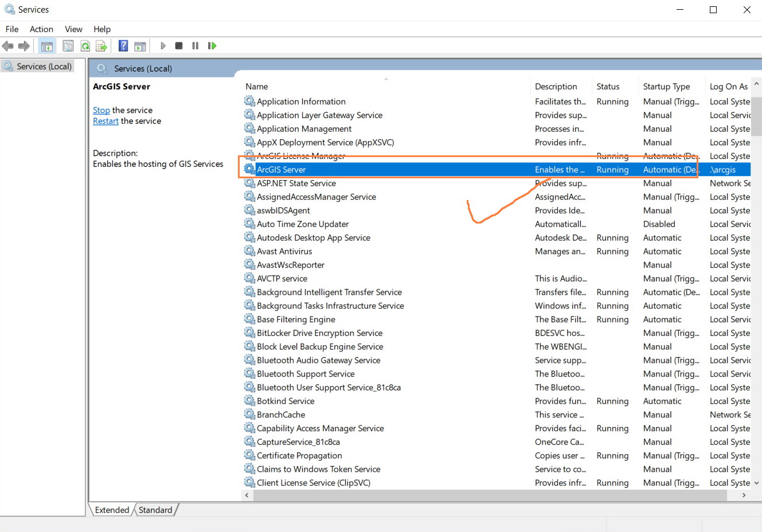Click the gear icon beside ASP.NET State Service
762x532 pixels.
click(x=249, y=183)
